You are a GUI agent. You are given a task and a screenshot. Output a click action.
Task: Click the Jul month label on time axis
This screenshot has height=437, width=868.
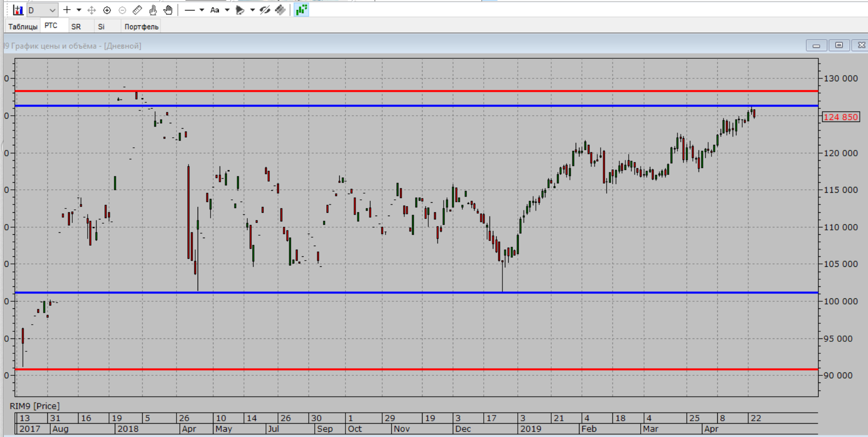tap(273, 429)
